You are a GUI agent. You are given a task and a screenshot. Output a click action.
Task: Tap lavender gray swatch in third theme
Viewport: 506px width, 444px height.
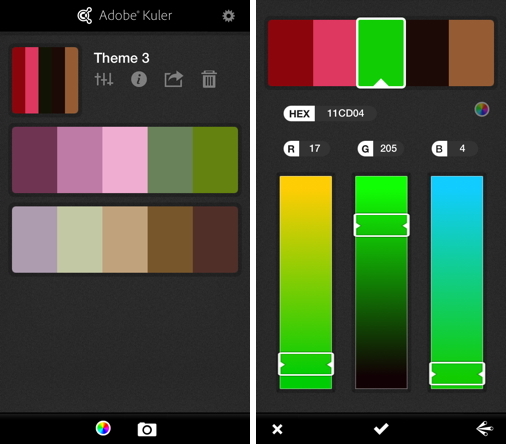pos(34,239)
